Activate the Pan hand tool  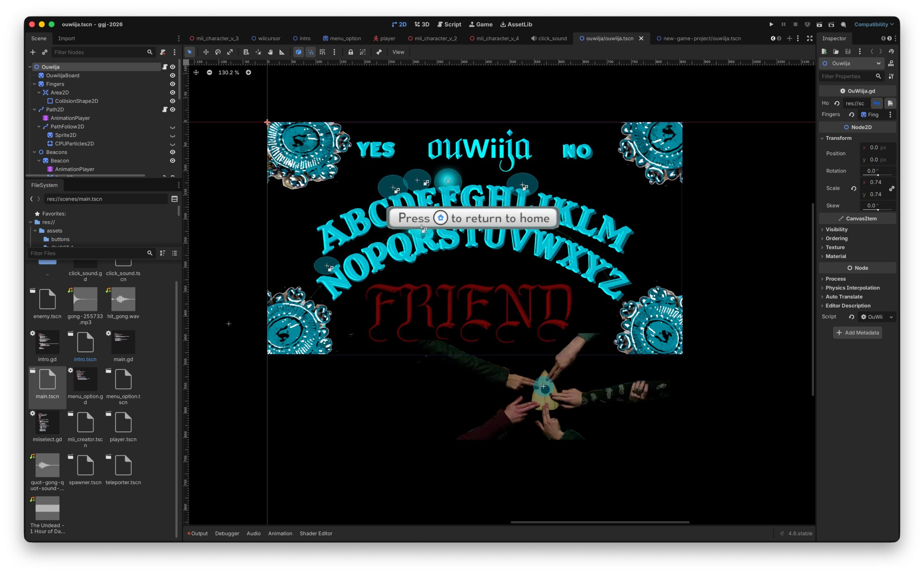pos(270,52)
